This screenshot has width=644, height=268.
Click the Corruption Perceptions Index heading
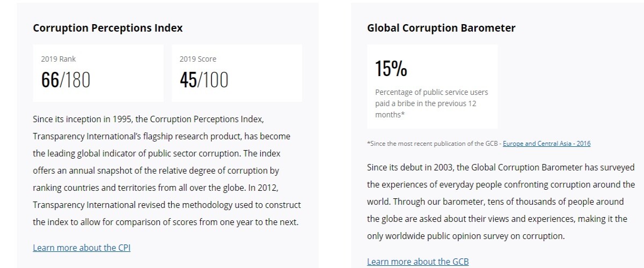pyautogui.click(x=108, y=28)
